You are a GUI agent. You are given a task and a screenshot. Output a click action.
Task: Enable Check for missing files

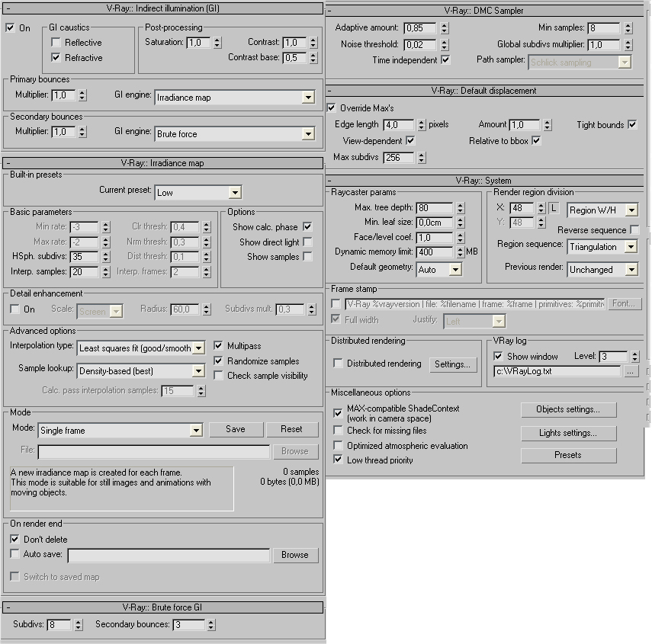coord(338,431)
